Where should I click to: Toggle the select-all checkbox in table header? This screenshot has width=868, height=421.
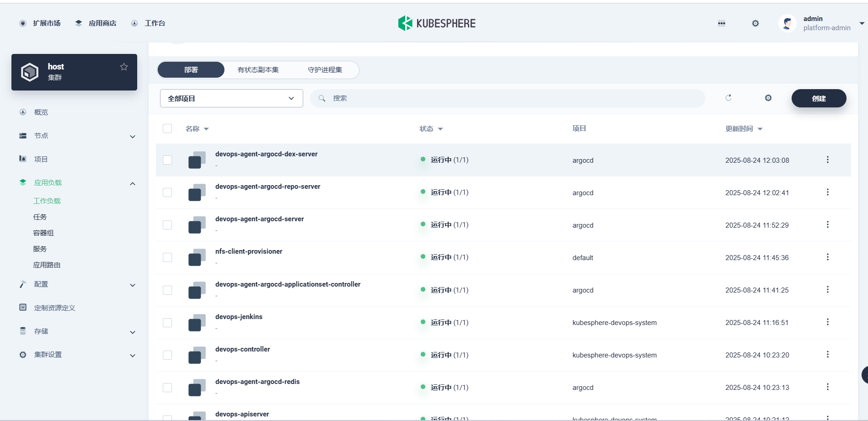[x=167, y=128]
